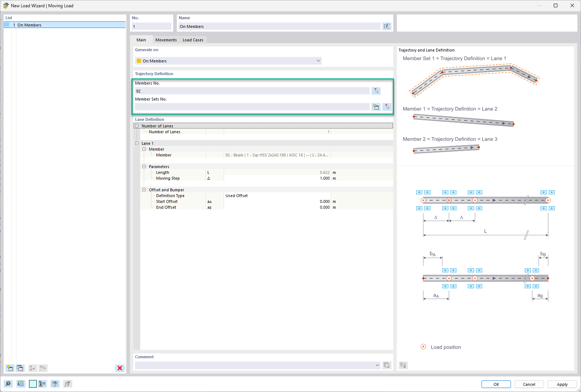Open the Comment dropdown list
The height and width of the screenshot is (392, 581).
tap(377, 365)
